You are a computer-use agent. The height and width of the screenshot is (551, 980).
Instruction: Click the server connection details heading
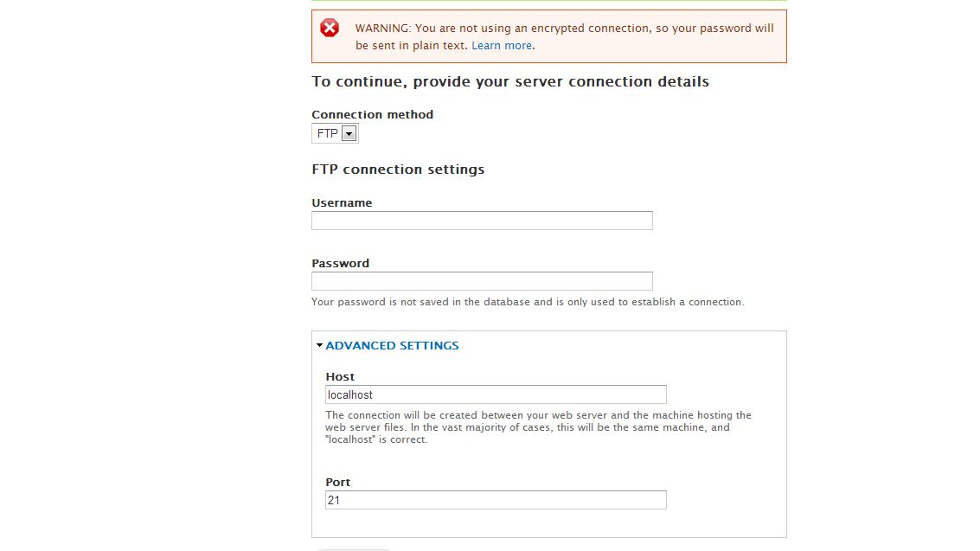[510, 82]
